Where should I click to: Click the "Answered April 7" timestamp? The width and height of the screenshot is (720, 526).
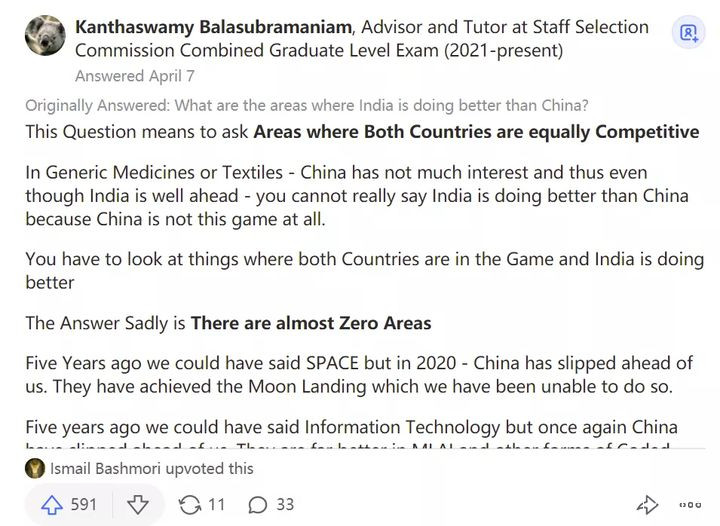coord(135,75)
